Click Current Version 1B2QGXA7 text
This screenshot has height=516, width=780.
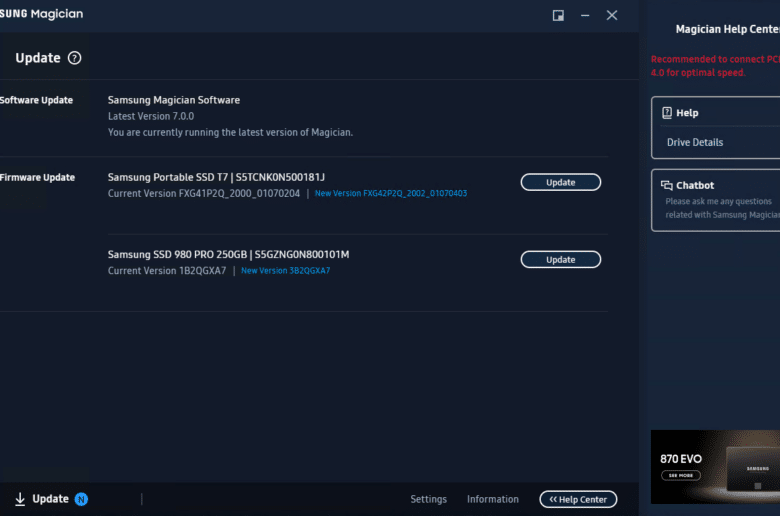[x=167, y=271]
